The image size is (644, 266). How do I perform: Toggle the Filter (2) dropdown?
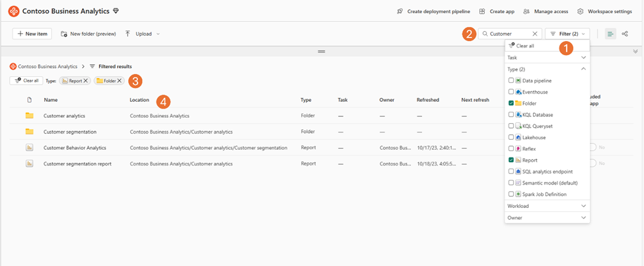[567, 34]
